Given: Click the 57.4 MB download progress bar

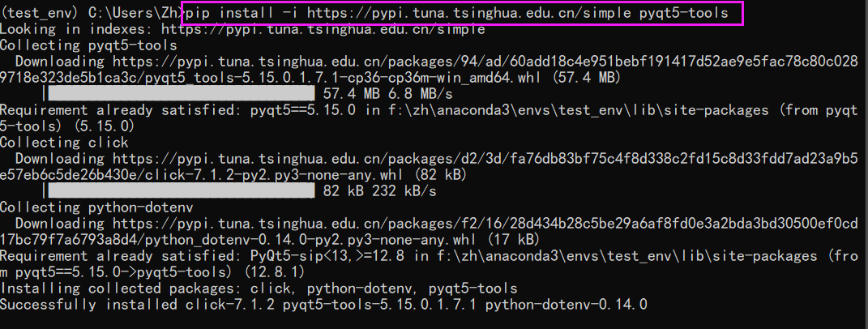Looking at the screenshot, I should pos(181,94).
